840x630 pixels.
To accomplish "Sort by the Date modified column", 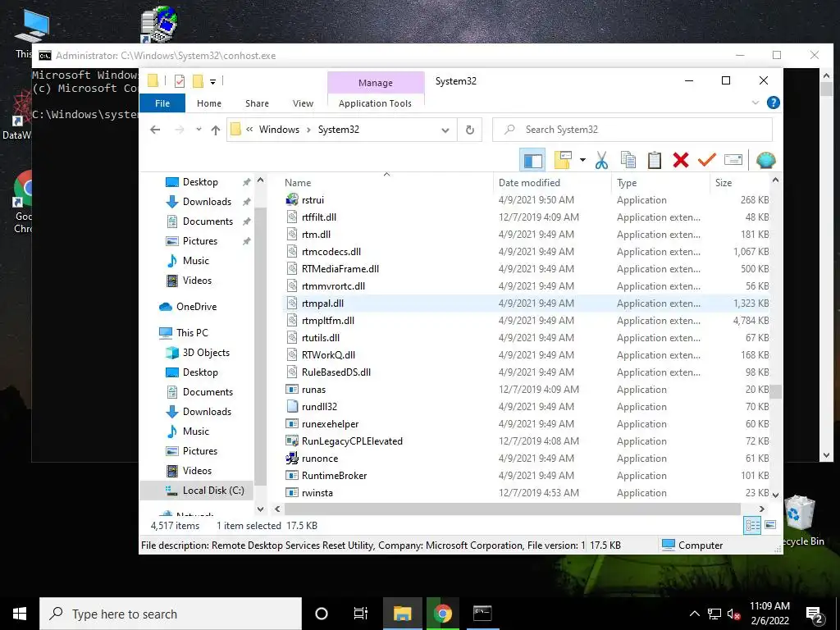I will [x=552, y=183].
